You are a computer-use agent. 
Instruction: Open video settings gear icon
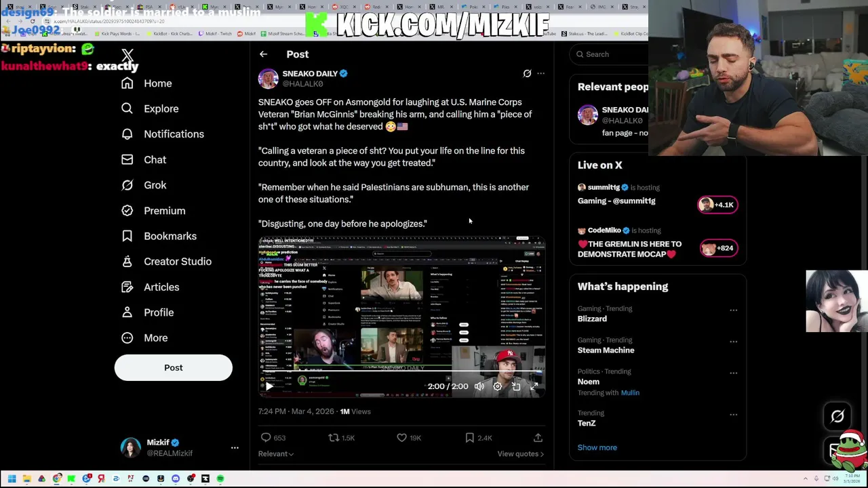click(x=498, y=386)
